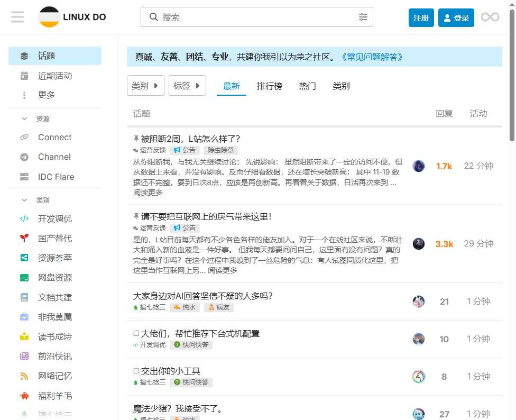516x420 pixels.
Task: Switch to the 热门 tab
Action: tap(307, 86)
